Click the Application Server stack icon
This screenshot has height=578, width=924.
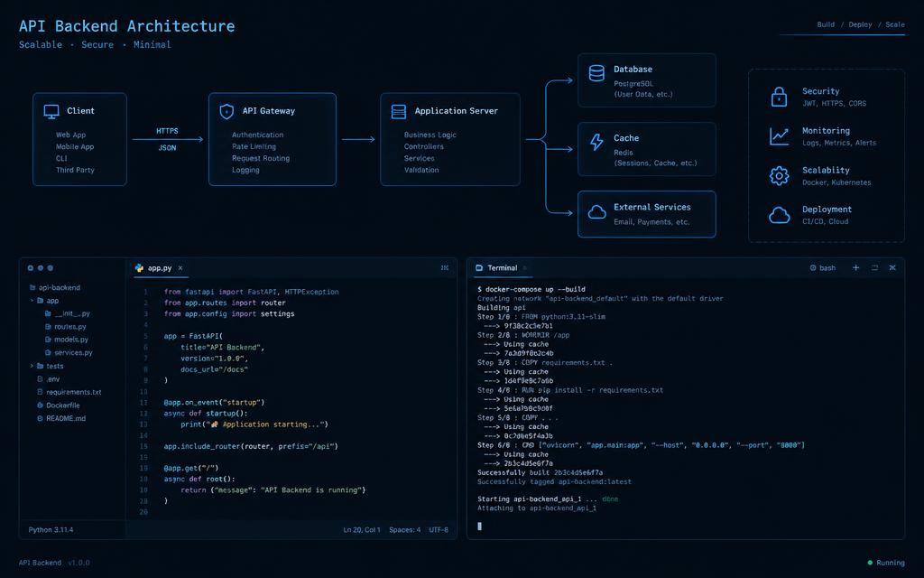[399, 111]
